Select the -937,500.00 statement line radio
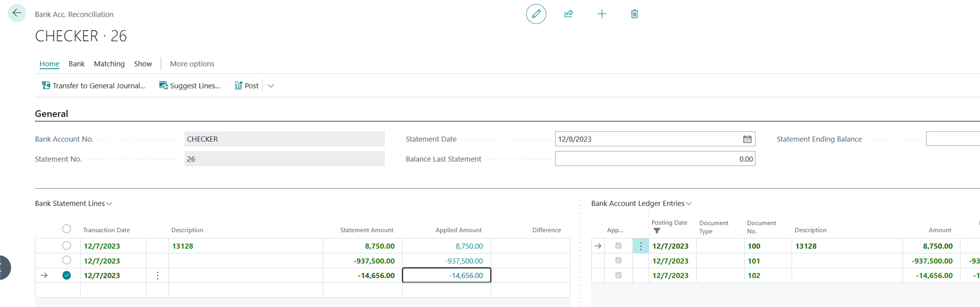The image size is (980, 307). pos(66,260)
